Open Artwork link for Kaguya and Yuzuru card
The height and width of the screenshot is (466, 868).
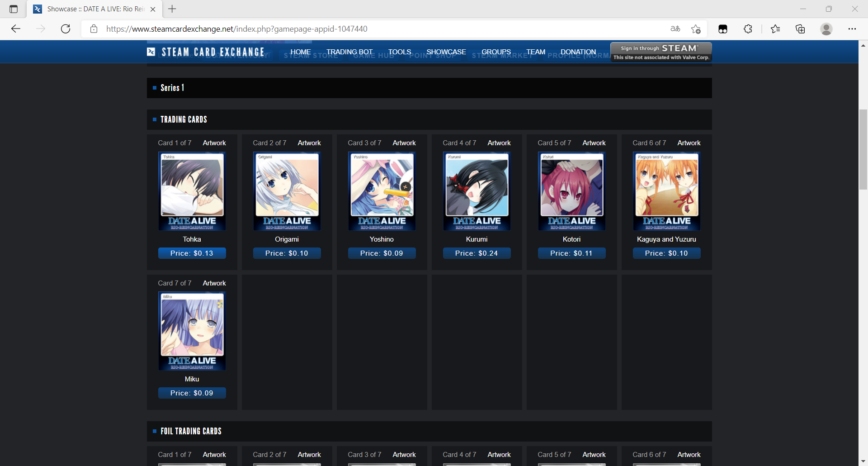[689, 143]
